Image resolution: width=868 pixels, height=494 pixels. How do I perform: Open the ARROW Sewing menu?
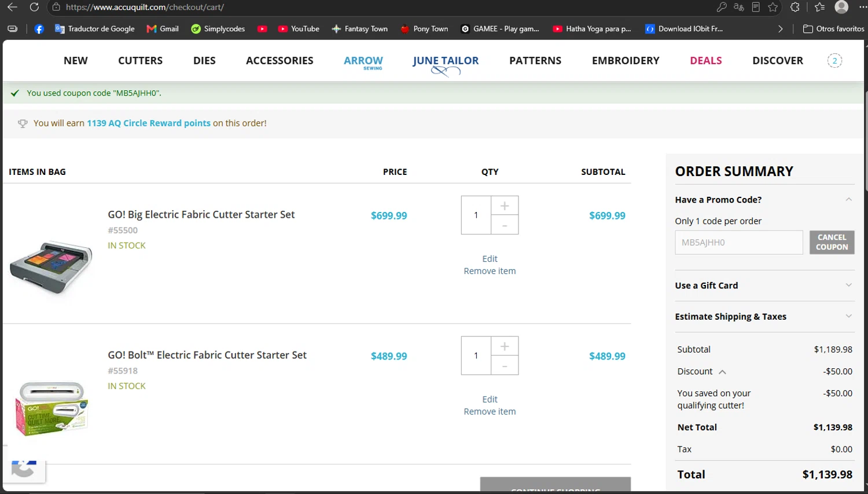point(363,62)
